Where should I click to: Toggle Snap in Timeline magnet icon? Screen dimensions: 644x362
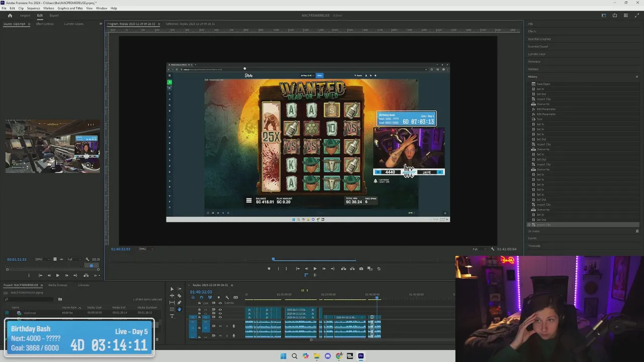pyautogui.click(x=201, y=297)
